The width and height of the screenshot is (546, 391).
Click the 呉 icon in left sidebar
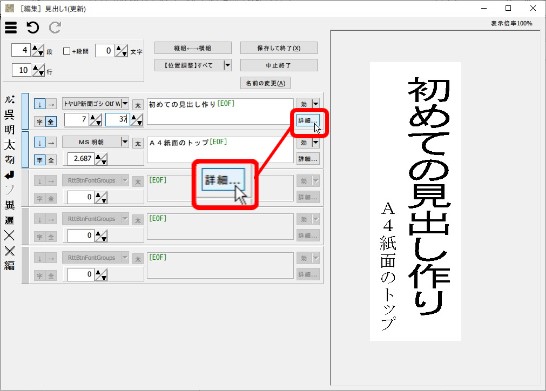point(9,115)
